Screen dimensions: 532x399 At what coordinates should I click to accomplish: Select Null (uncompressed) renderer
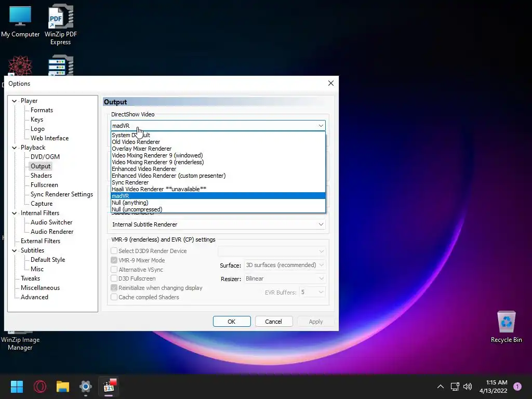pyautogui.click(x=218, y=209)
